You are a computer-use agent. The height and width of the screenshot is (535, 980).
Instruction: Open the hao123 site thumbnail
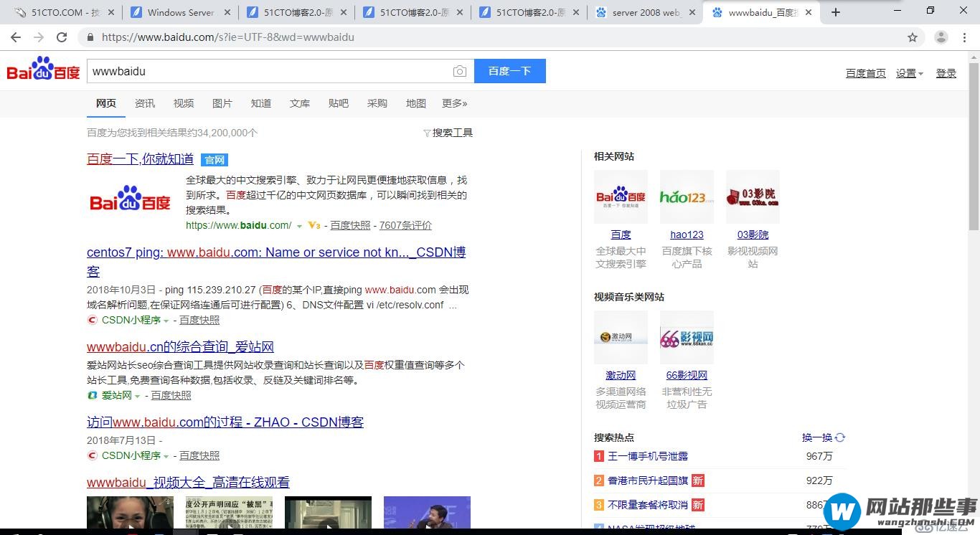[x=687, y=197]
